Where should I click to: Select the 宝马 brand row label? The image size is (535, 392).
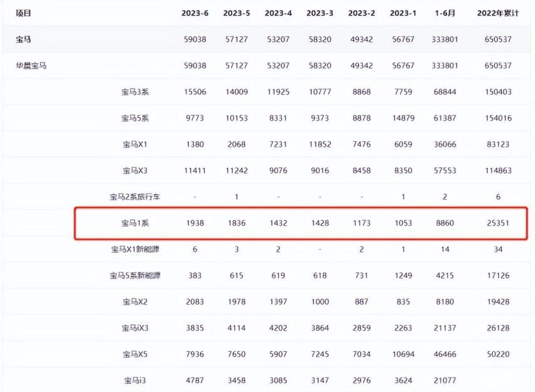(x=23, y=39)
